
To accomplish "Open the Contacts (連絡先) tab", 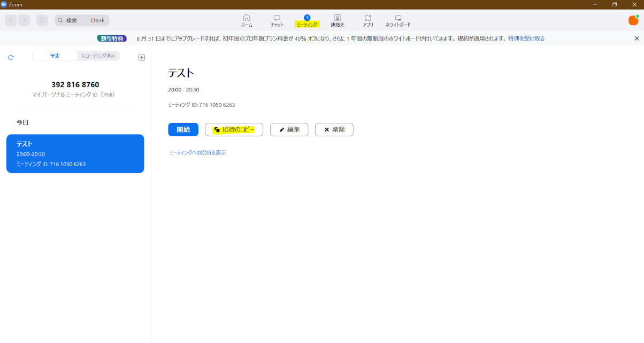I will coord(338,21).
